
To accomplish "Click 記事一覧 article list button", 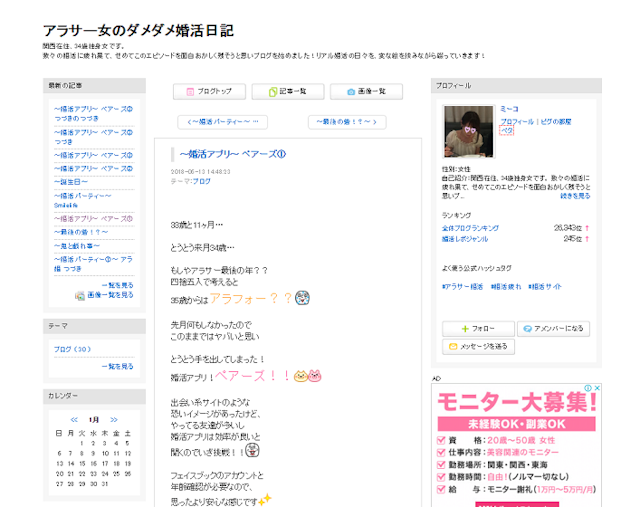I will (288, 91).
